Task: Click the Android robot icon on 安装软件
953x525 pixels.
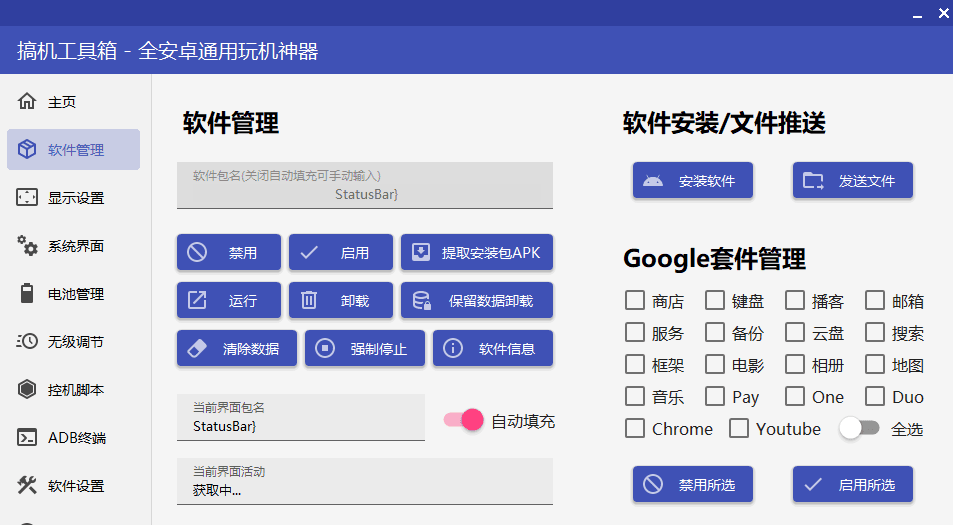Action: click(x=653, y=181)
